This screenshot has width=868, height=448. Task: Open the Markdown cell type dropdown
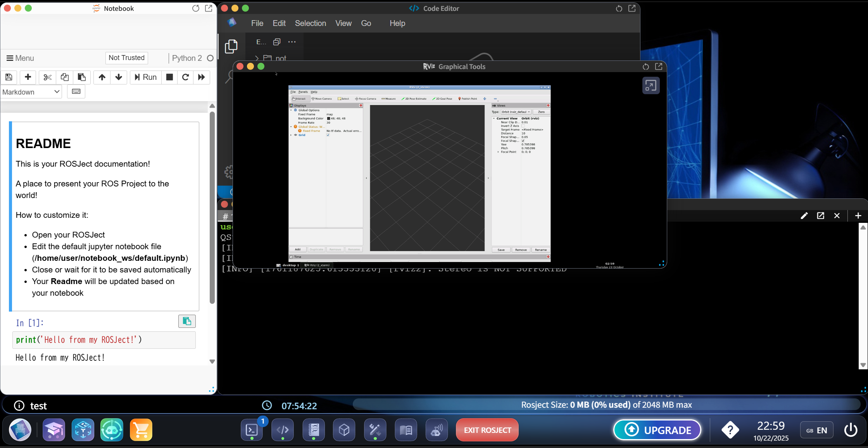31,92
